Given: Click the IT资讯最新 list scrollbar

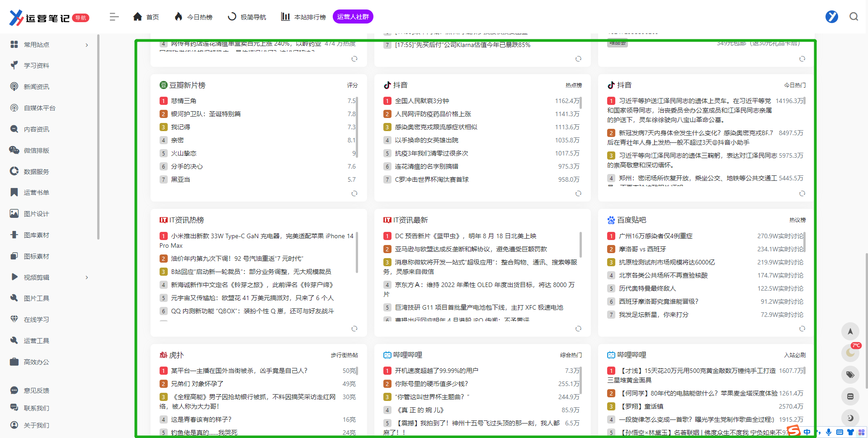Looking at the screenshot, I should click(x=580, y=245).
